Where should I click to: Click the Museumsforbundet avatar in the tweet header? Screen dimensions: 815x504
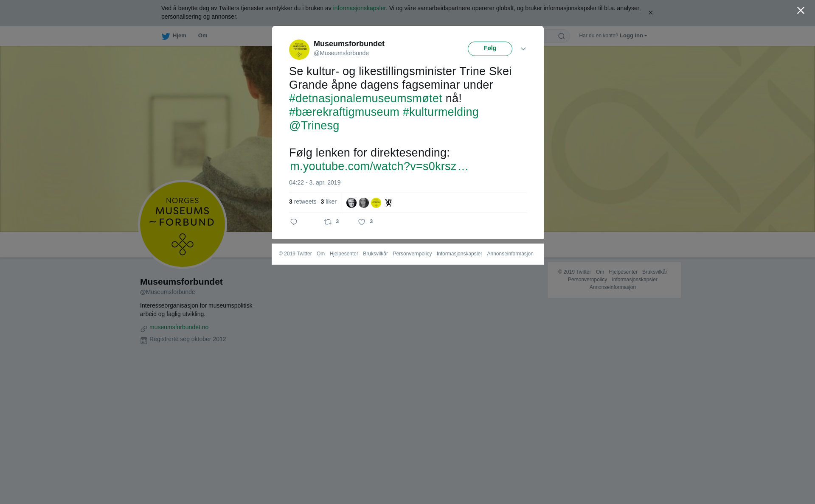299,50
